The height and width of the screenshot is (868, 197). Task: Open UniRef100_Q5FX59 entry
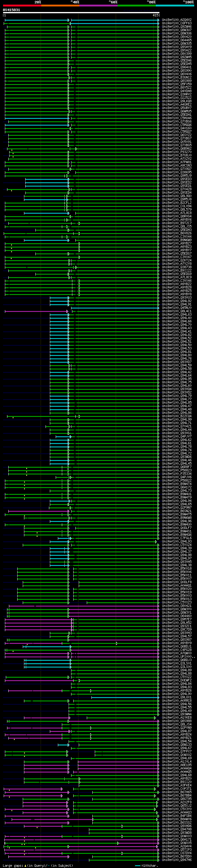pos(177,84)
